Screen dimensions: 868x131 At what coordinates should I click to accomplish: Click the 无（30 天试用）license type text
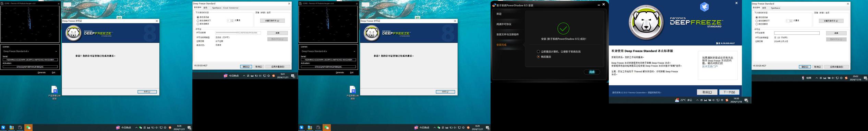pyautogui.click(x=781, y=37)
